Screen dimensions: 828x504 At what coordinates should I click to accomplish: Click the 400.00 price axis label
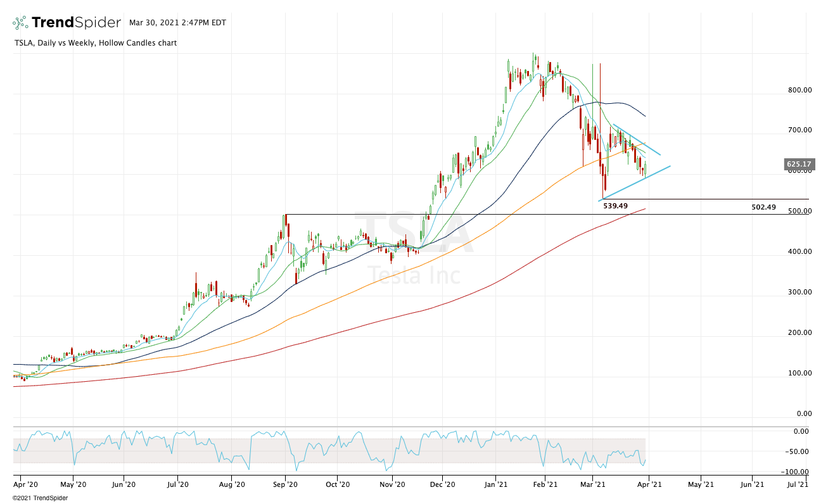pos(800,252)
